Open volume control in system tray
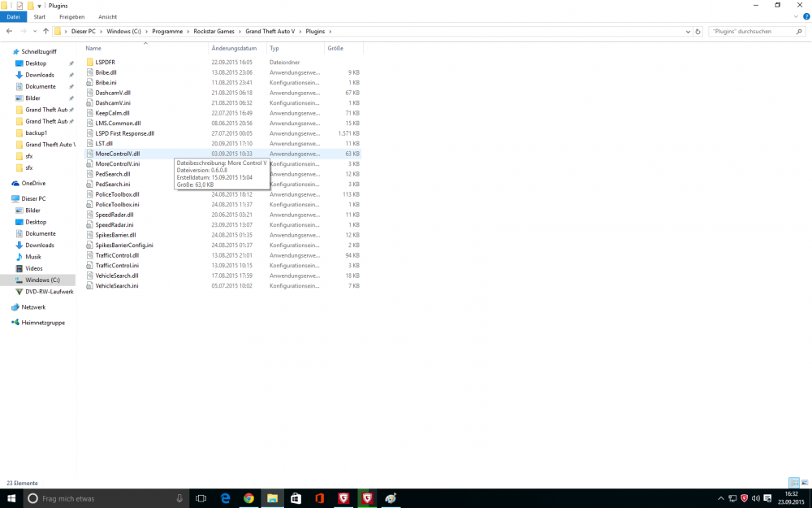This screenshot has width=812, height=508. (x=755, y=499)
